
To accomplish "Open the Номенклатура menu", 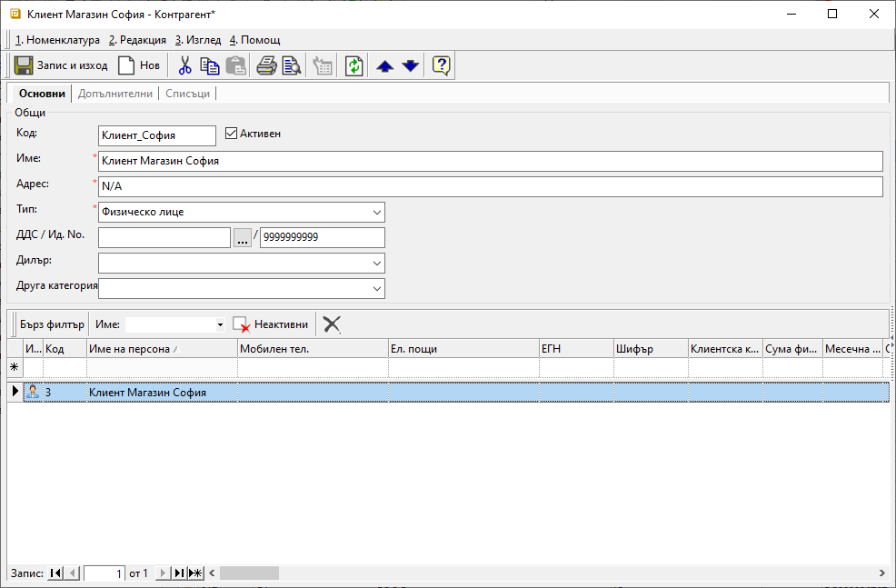I will (x=57, y=40).
